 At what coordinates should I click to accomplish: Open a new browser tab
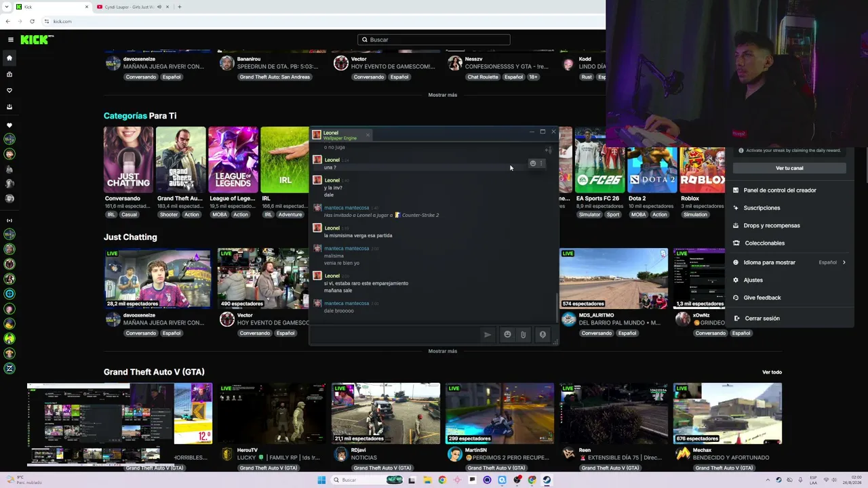click(x=179, y=7)
